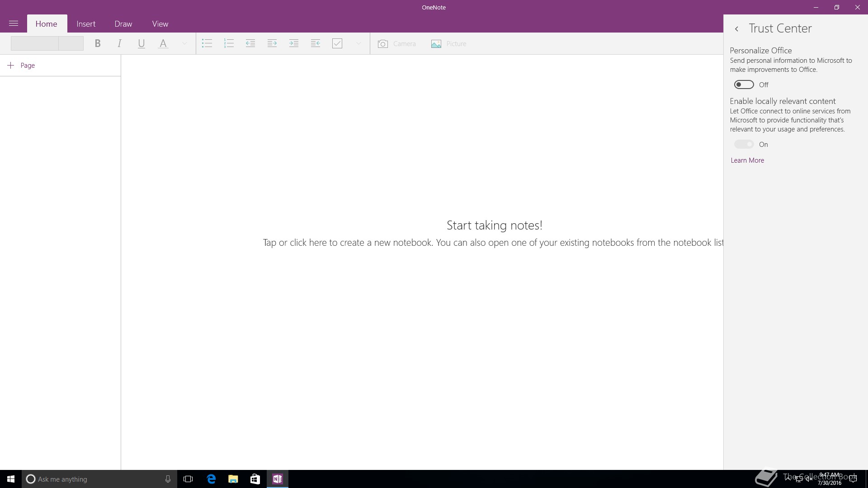Image resolution: width=868 pixels, height=488 pixels.
Task: Decrease indent of the paragraph
Action: [250, 43]
